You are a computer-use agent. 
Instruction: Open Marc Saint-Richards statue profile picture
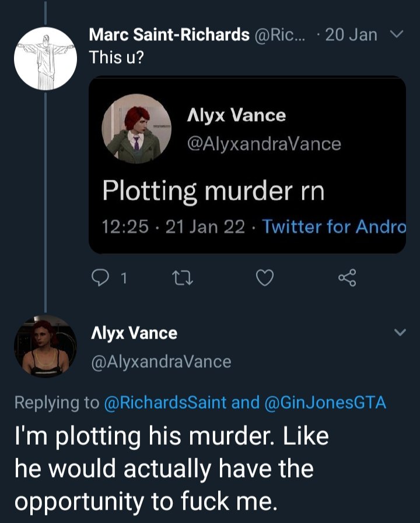(45, 58)
